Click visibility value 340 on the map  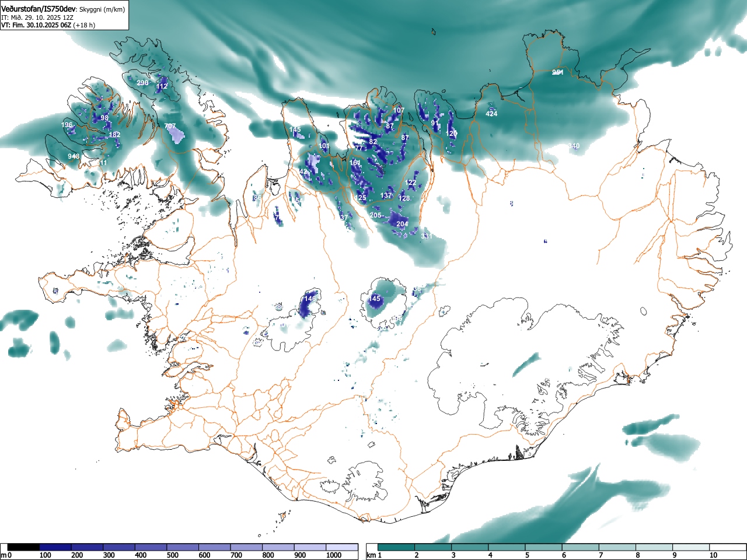[574, 146]
